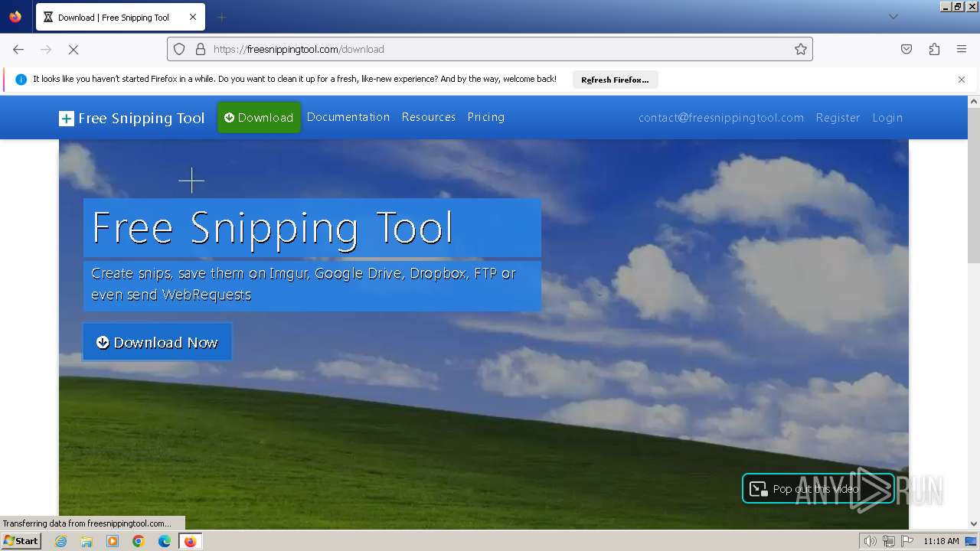
Task: Open the Resources menu item
Action: point(429,117)
